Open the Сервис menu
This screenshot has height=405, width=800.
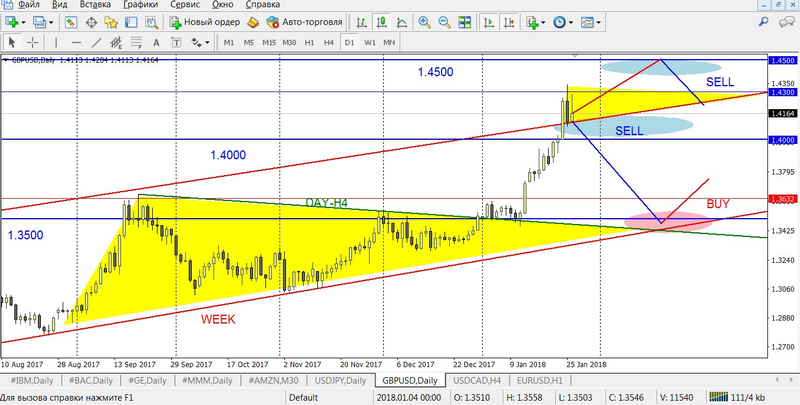click(185, 5)
